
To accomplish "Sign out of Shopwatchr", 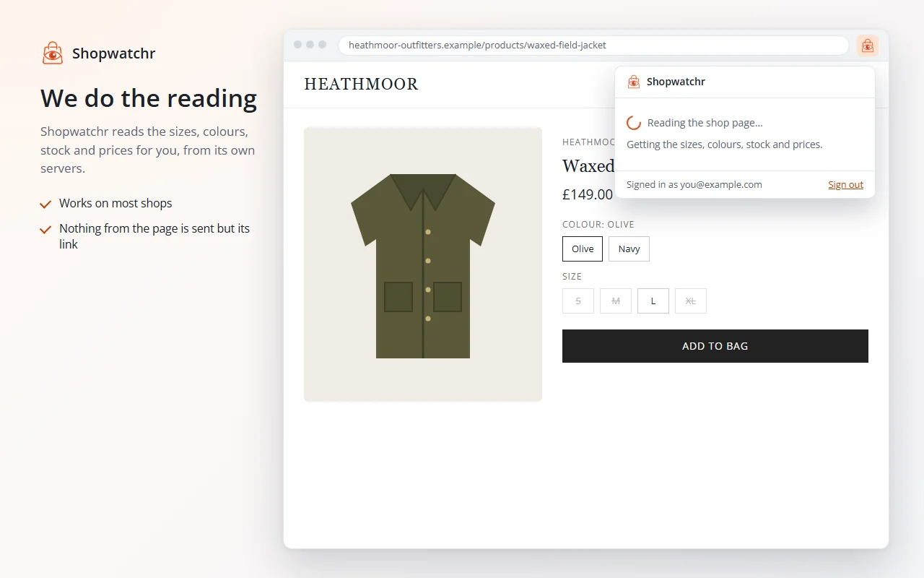I will (x=845, y=184).
